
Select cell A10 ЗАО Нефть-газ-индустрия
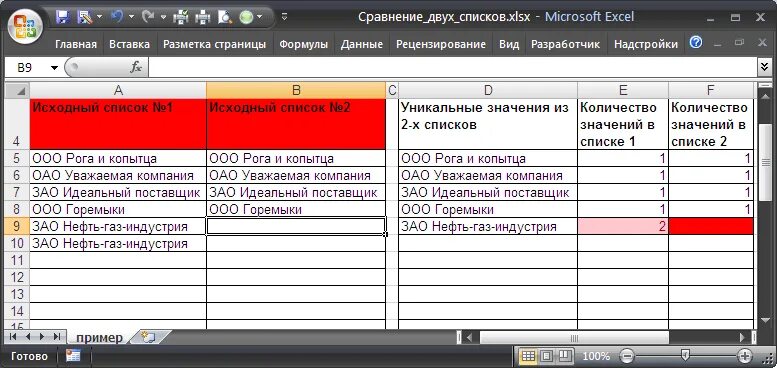(118, 243)
